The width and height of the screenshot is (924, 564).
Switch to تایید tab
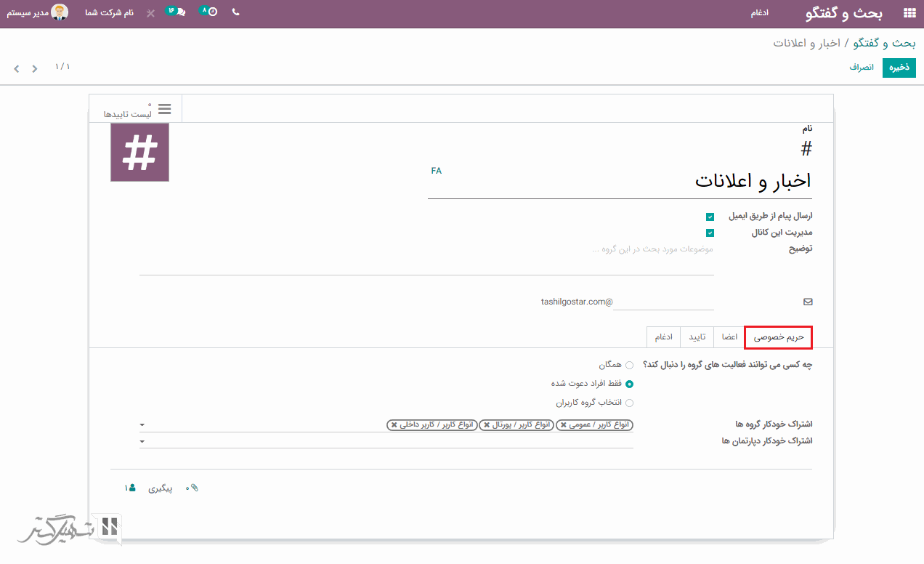(697, 337)
